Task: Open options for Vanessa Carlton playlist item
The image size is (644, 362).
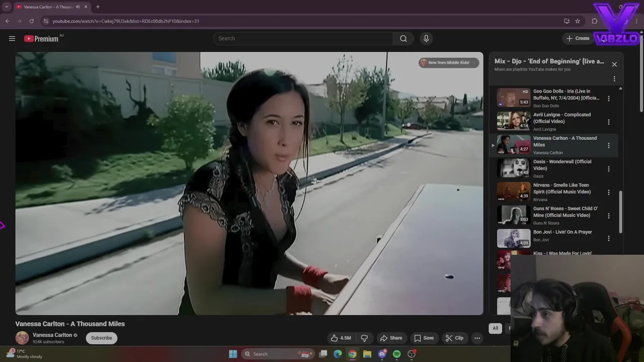Action: pyautogui.click(x=609, y=145)
